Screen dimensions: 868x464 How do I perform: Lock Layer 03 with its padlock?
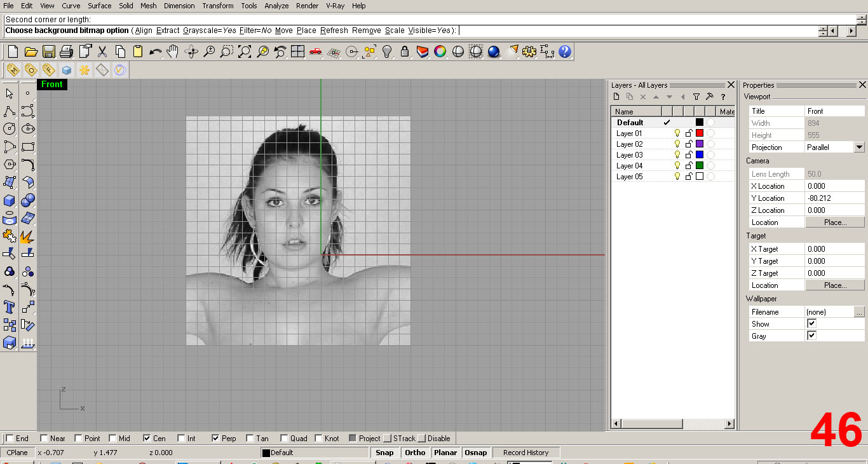[689, 155]
